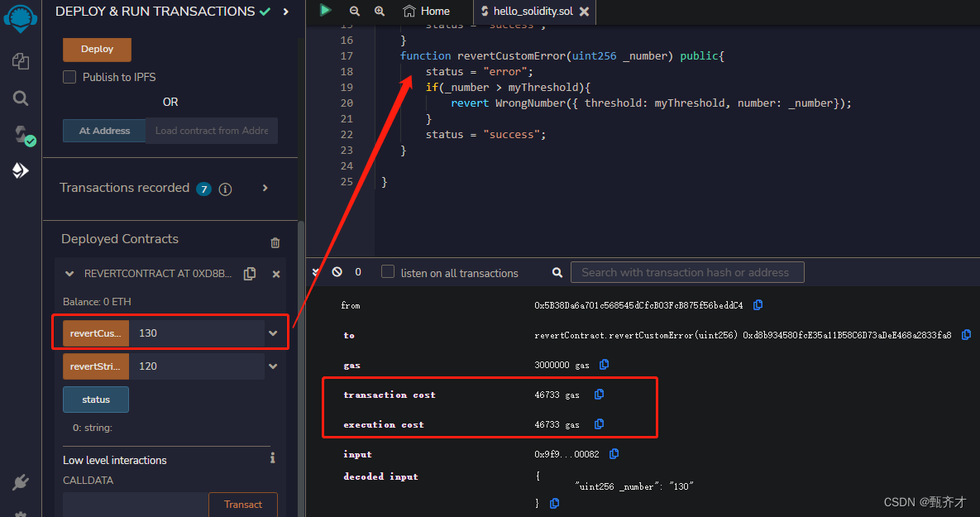Select the "0: string:" output text

tap(93, 428)
